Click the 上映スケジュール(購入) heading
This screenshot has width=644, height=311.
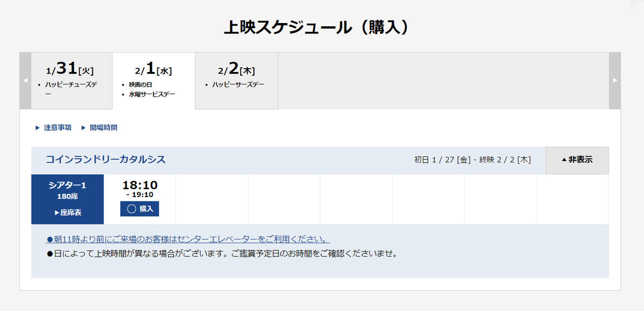[320, 27]
